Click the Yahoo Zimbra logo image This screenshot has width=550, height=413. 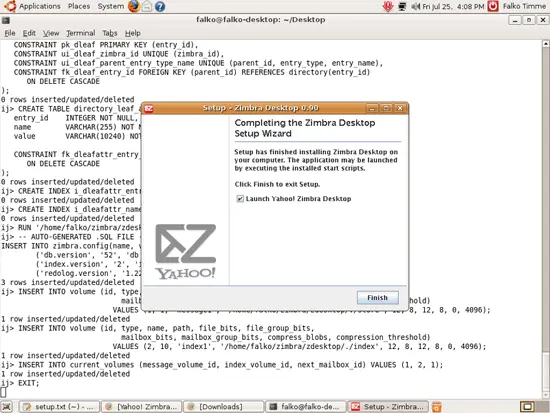tap(186, 252)
